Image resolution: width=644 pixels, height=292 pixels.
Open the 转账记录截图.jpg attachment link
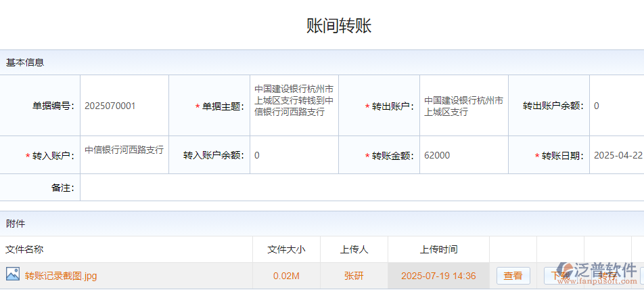click(61, 276)
